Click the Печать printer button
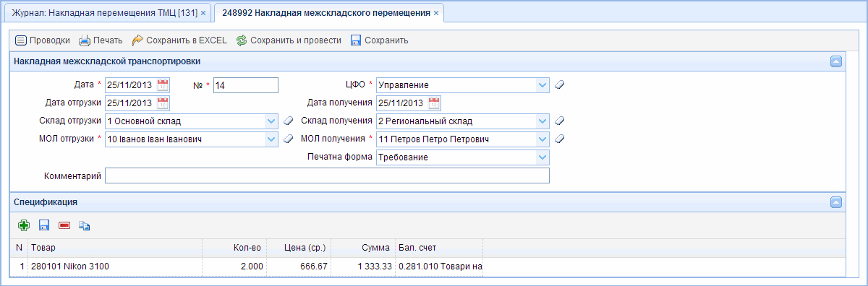Image resolution: width=868 pixels, height=286 pixels. (101, 40)
